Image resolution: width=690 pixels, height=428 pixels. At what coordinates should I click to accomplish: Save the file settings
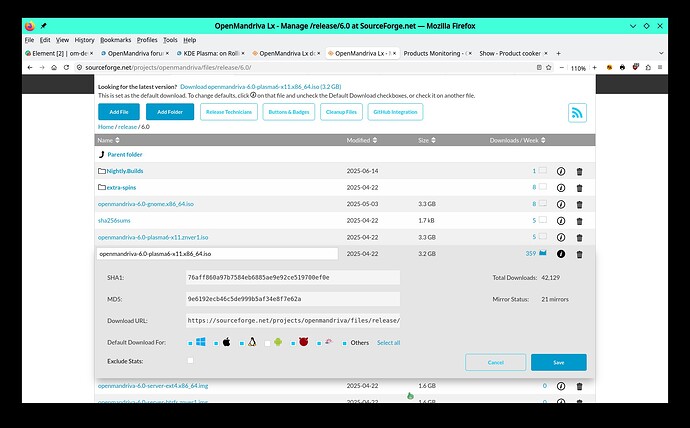tap(558, 362)
